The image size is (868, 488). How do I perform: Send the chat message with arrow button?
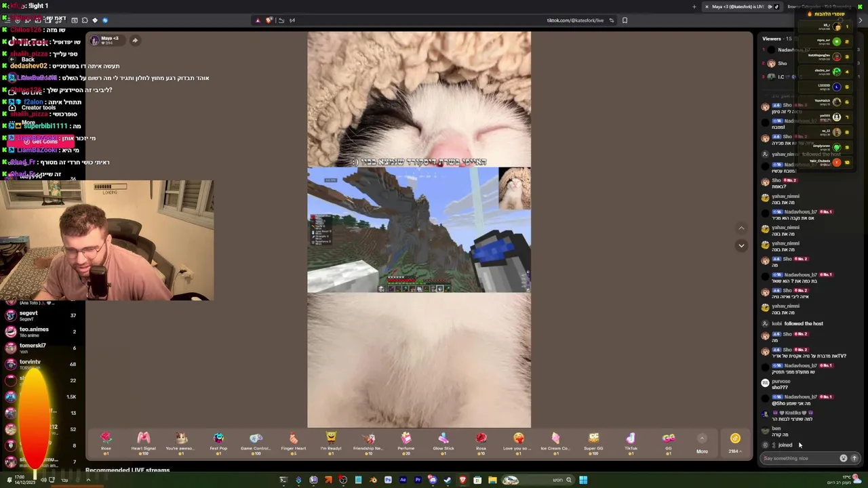pyautogui.click(x=854, y=458)
